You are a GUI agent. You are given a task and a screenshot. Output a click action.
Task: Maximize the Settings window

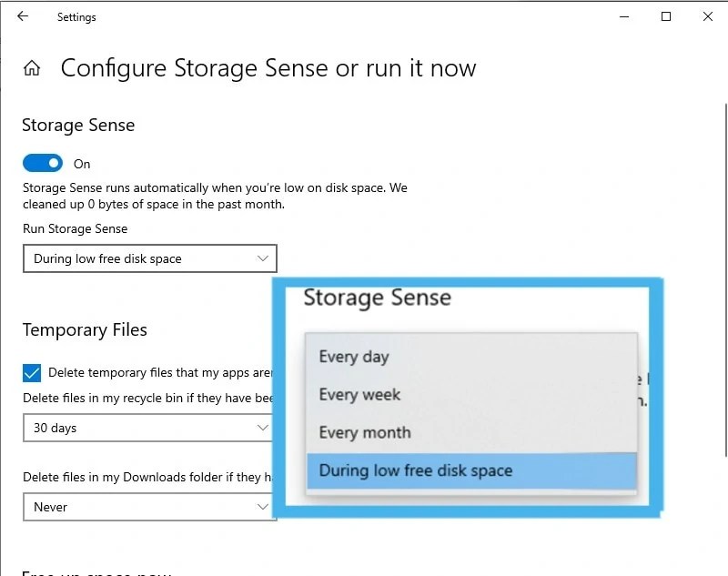665,16
